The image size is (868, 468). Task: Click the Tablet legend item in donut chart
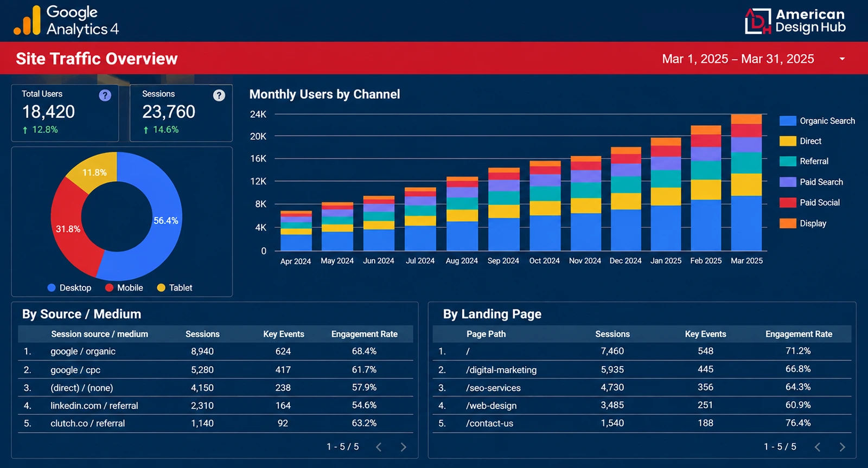point(175,288)
